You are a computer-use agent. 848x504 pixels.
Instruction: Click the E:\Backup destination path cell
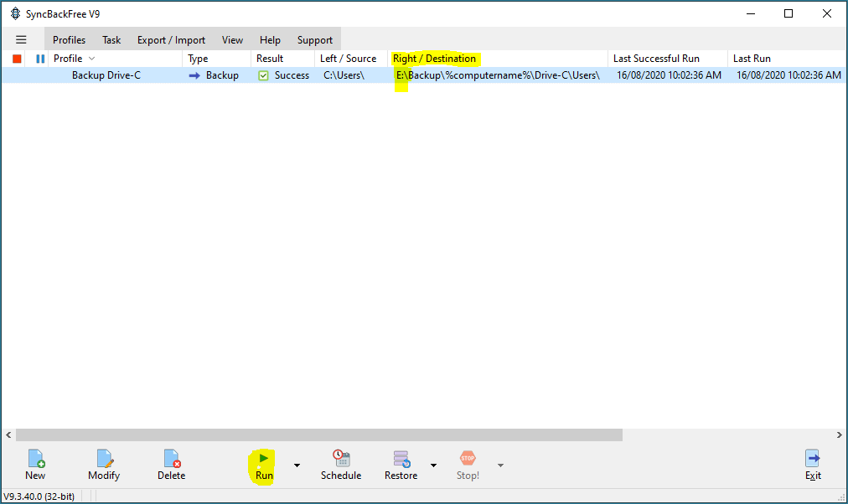click(x=498, y=75)
